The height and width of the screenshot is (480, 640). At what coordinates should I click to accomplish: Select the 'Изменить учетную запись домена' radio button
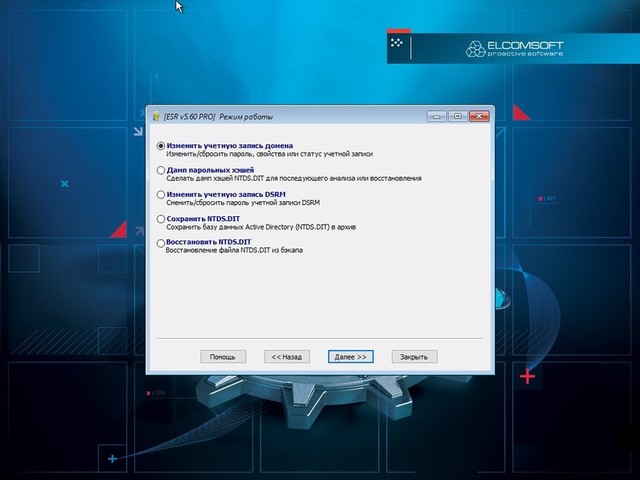click(x=161, y=146)
